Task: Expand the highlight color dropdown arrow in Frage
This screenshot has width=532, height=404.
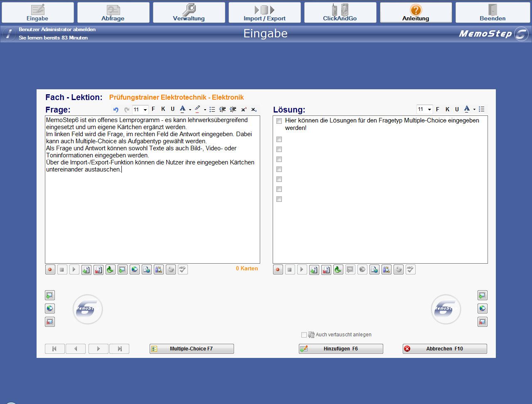Action: (x=205, y=110)
